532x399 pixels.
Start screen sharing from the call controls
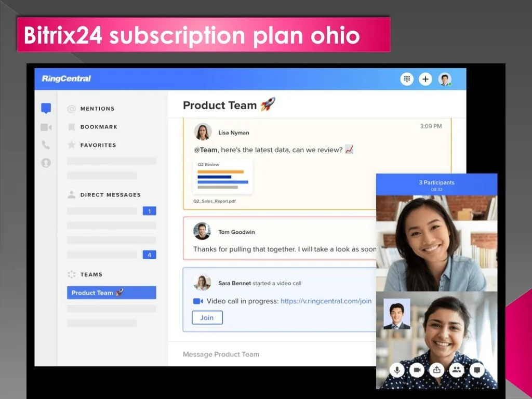pos(436,370)
